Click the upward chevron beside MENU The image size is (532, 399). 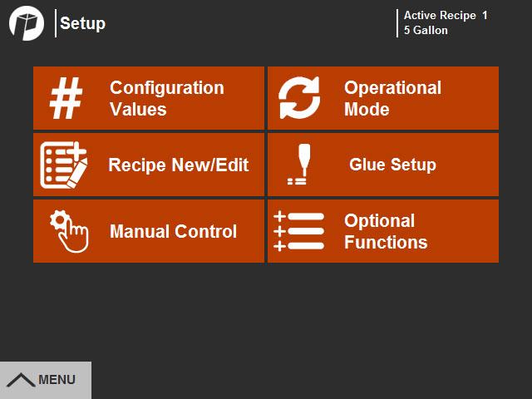tap(21, 380)
